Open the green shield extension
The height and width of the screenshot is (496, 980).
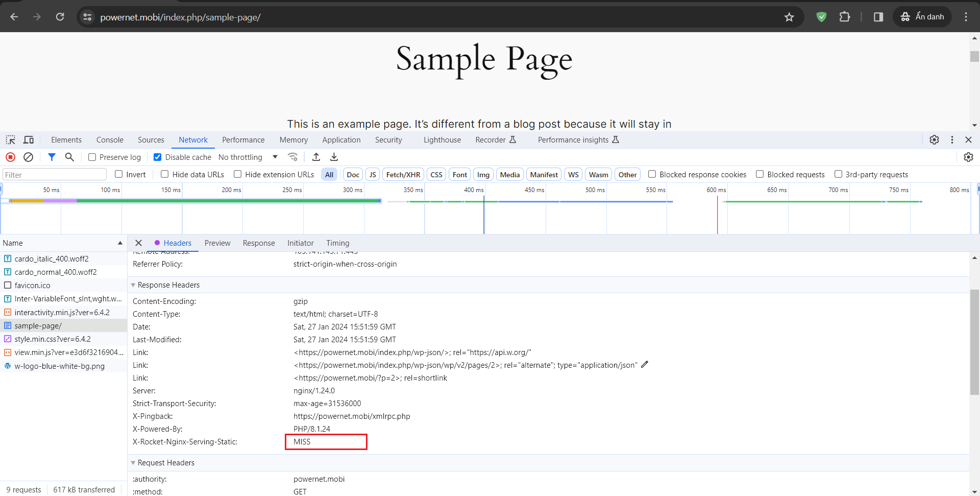pos(821,17)
